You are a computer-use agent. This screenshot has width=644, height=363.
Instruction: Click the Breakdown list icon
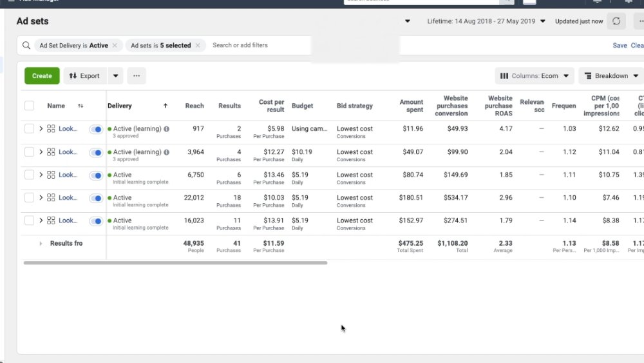coord(588,75)
